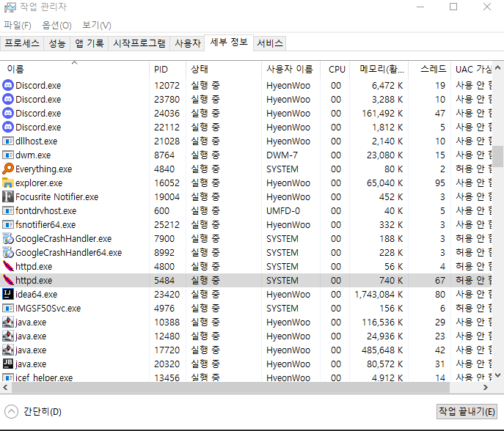Click the vertical scrollbar up arrow

click(x=498, y=67)
